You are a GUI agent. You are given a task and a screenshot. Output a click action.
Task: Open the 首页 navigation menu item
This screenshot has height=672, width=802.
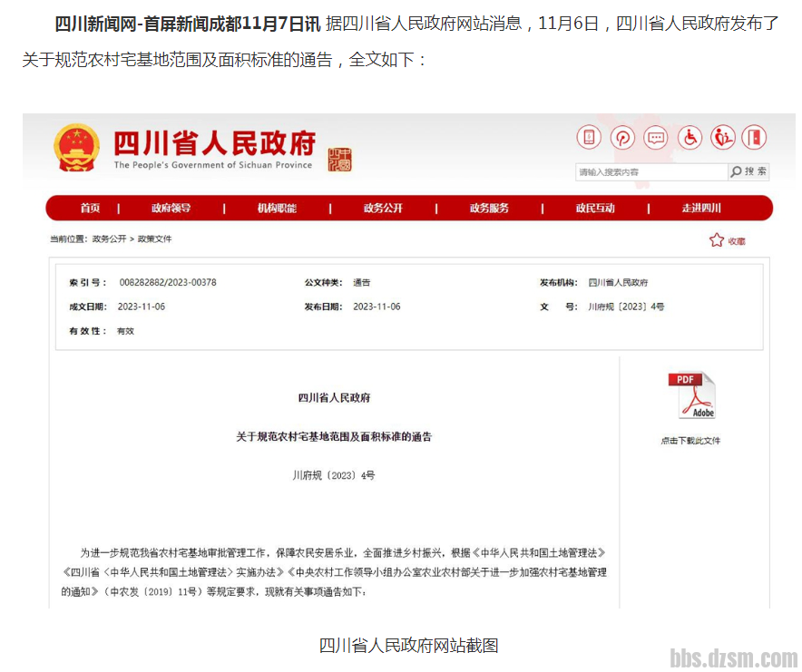tap(90, 209)
